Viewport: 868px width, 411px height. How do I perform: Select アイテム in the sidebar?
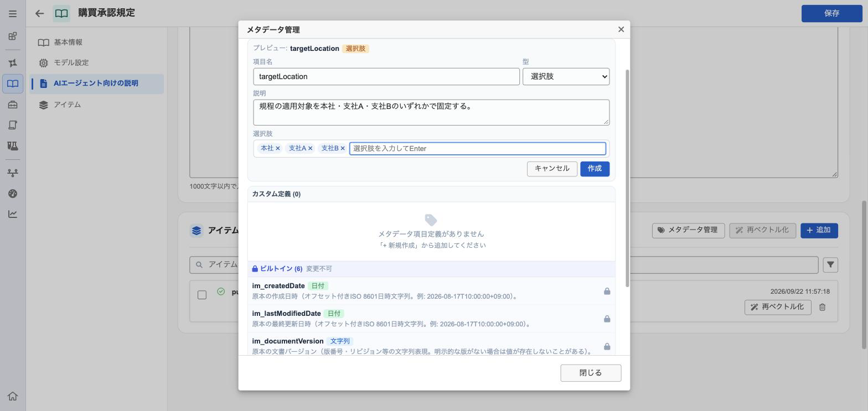click(x=96, y=105)
